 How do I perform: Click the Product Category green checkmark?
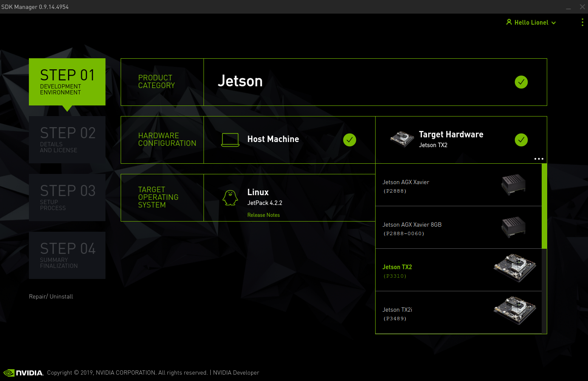(x=521, y=82)
